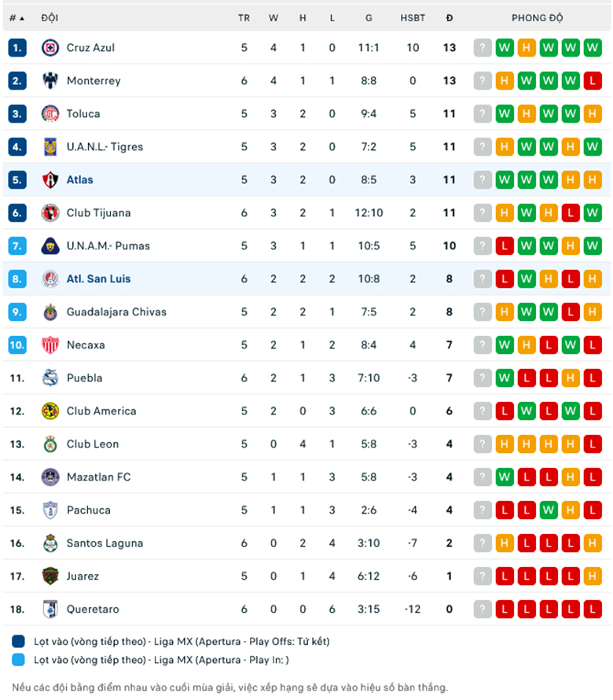Screen dimensions: 613x700
Task: Click Cruz Azul's gray question mark form badge
Action: tap(483, 48)
